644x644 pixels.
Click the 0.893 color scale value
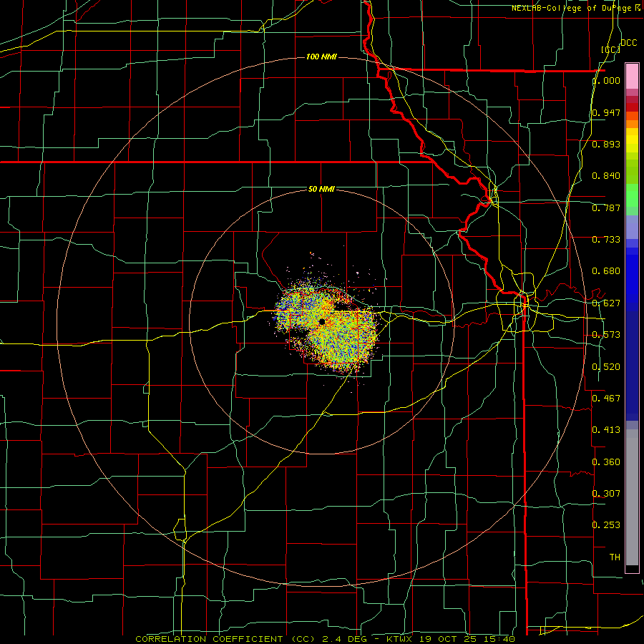tap(606, 144)
